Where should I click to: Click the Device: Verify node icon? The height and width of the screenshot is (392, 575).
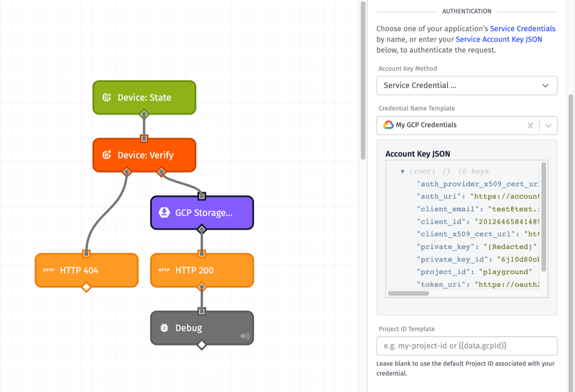(x=107, y=155)
